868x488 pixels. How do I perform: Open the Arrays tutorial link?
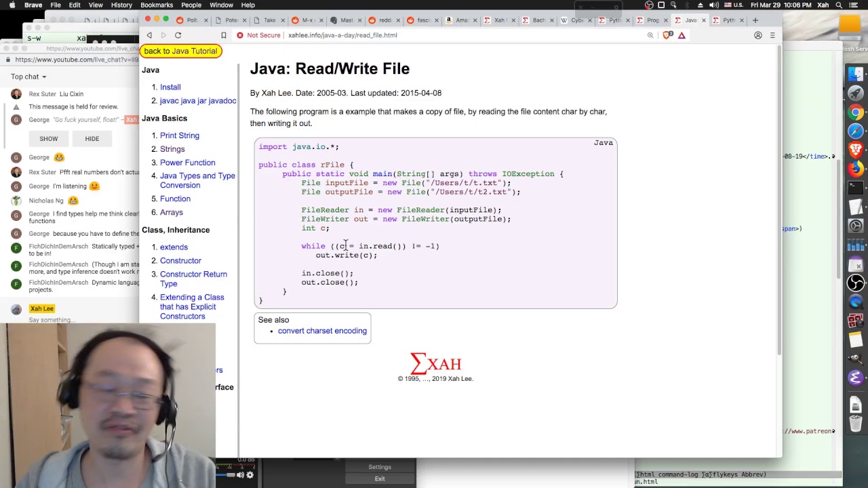click(172, 212)
